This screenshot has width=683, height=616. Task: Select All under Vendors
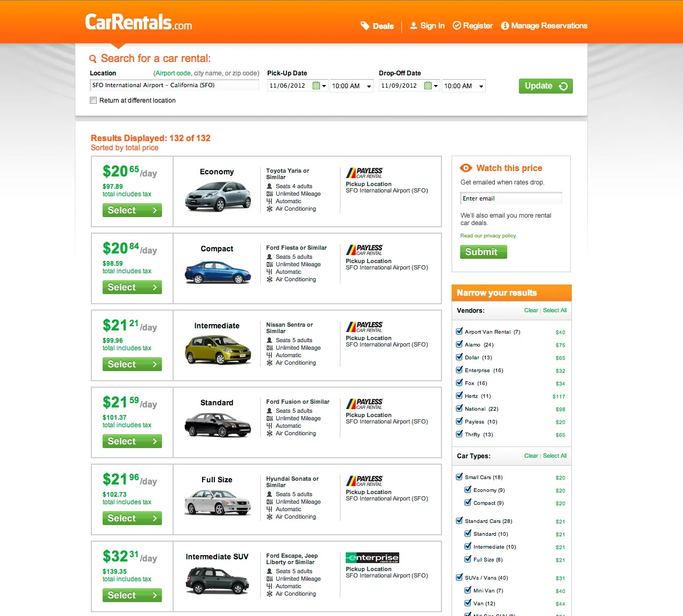555,310
